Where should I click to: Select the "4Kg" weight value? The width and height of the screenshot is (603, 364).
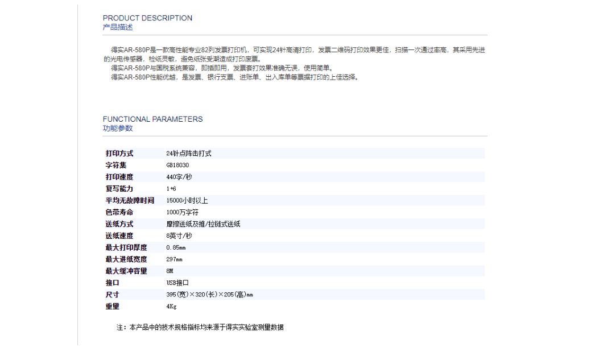[x=171, y=307]
